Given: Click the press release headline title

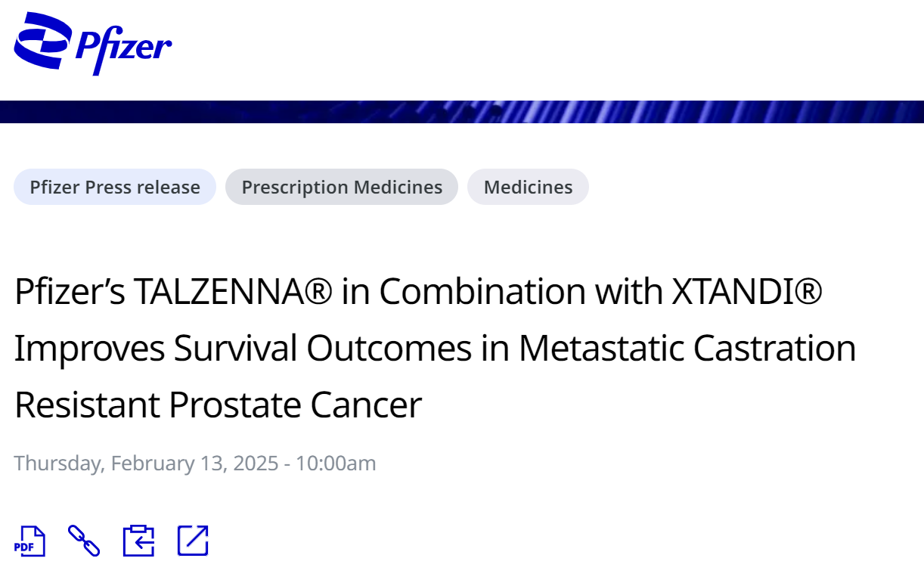Looking at the screenshot, I should click(436, 349).
